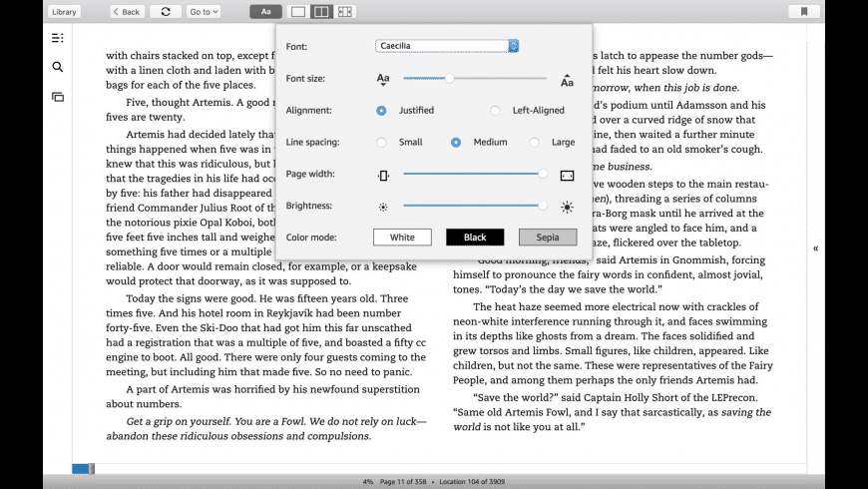This screenshot has height=489, width=868.
Task: Click the reading progress bar marker
Action: [92, 469]
